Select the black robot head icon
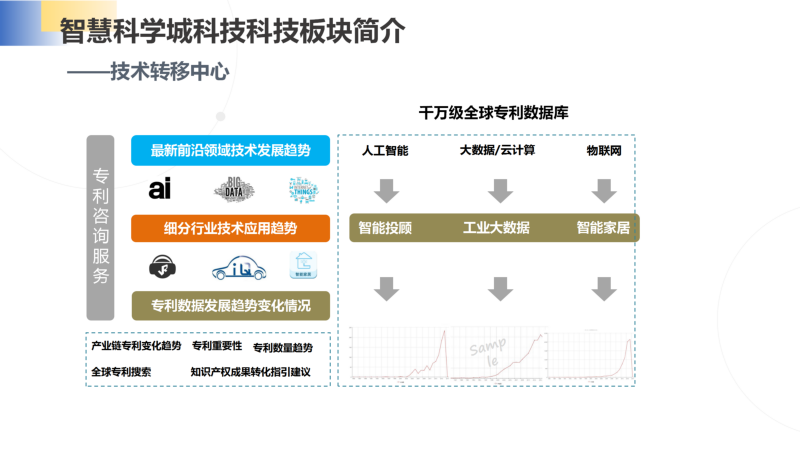The image size is (800, 450). (162, 267)
